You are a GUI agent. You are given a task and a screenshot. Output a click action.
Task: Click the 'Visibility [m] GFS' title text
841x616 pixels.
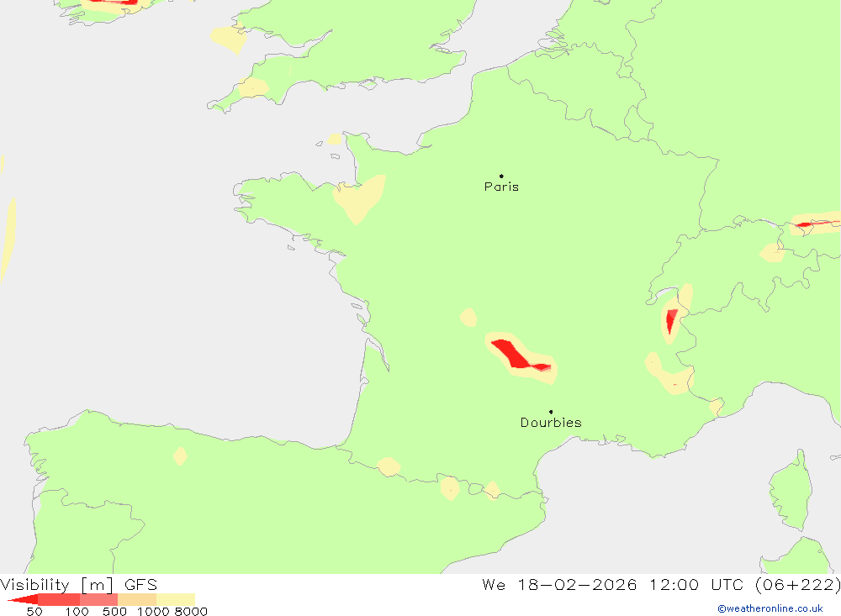click(79, 584)
